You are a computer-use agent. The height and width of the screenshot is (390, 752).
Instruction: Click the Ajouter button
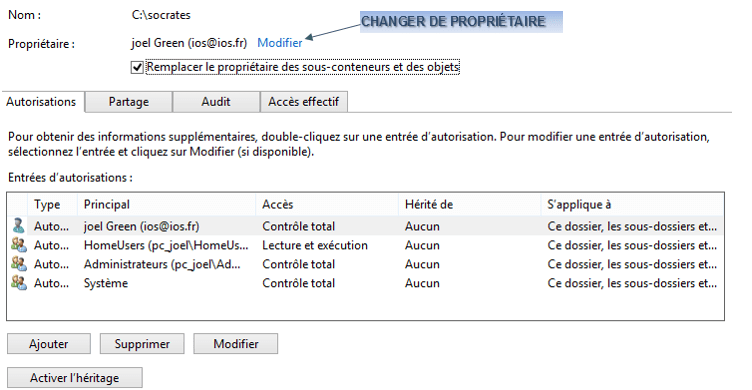pos(48,344)
